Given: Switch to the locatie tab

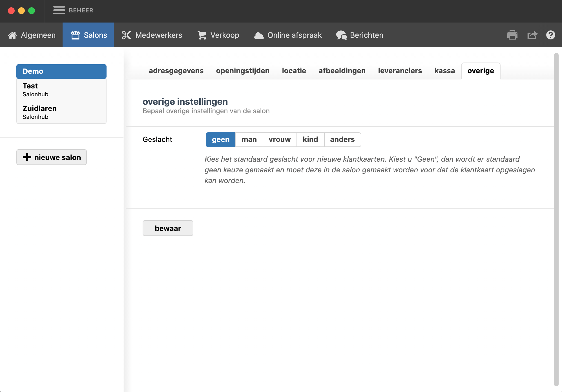Looking at the screenshot, I should point(294,71).
